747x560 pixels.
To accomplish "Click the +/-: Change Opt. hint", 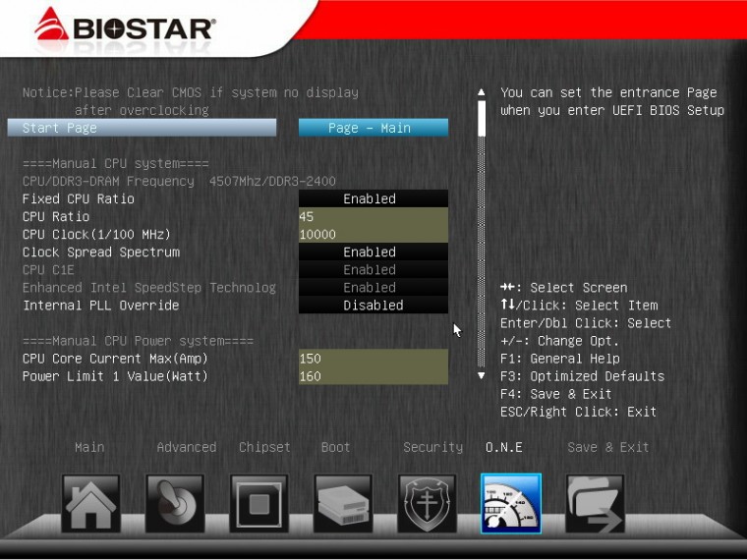I will pyautogui.click(x=560, y=341).
